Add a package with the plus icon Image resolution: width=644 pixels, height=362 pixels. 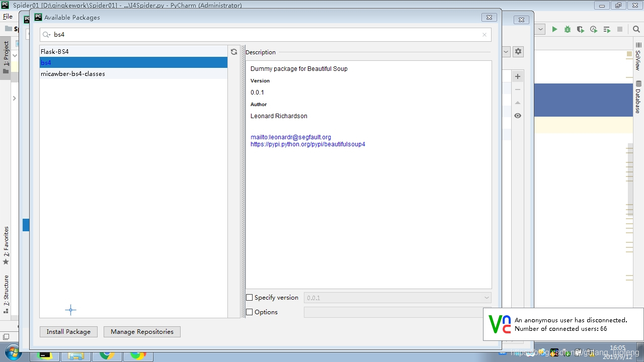click(x=518, y=76)
